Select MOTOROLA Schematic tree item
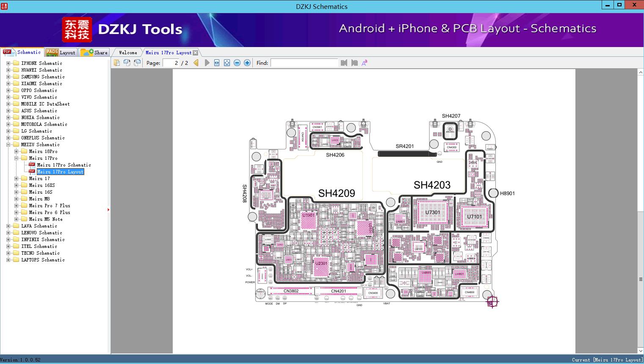Screen dimensions: 644x364 pos(44,124)
